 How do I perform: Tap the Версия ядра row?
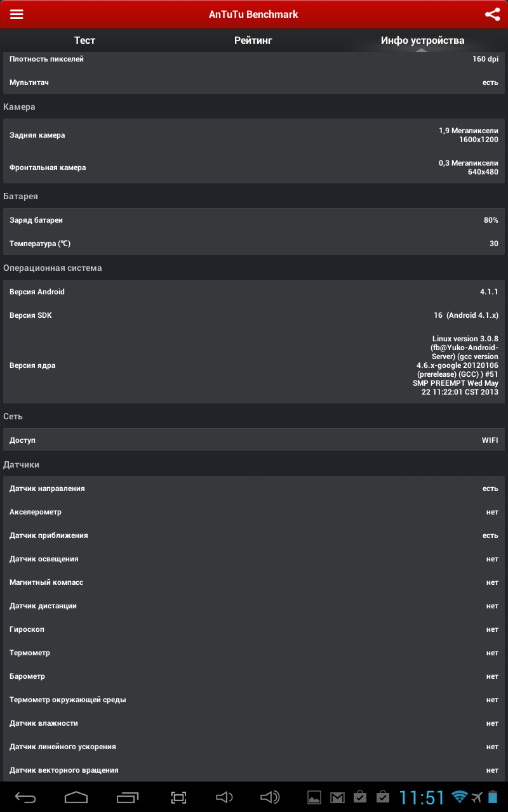click(254, 365)
